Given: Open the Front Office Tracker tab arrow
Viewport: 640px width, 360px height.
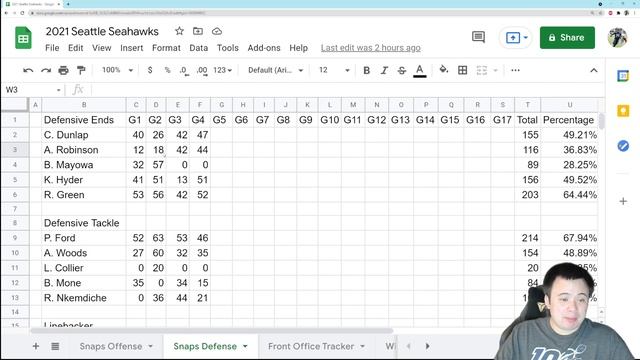Looking at the screenshot, I should 362,346.
